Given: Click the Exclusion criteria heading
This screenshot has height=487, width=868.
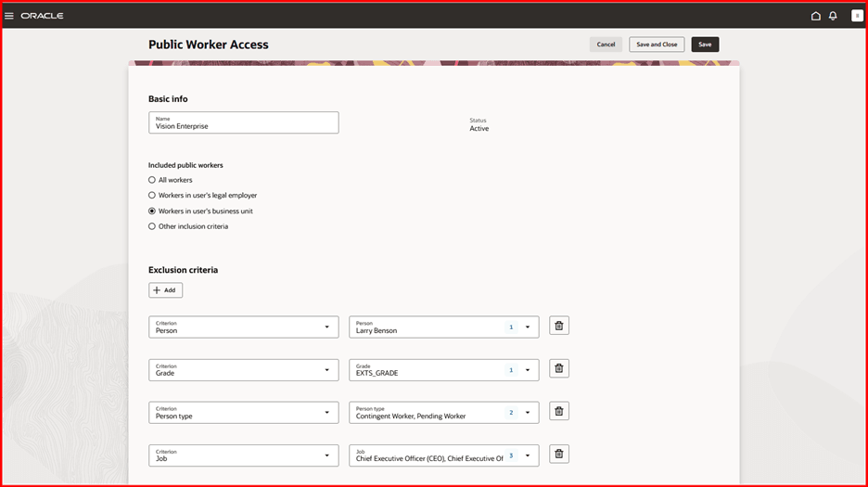Looking at the screenshot, I should [184, 270].
